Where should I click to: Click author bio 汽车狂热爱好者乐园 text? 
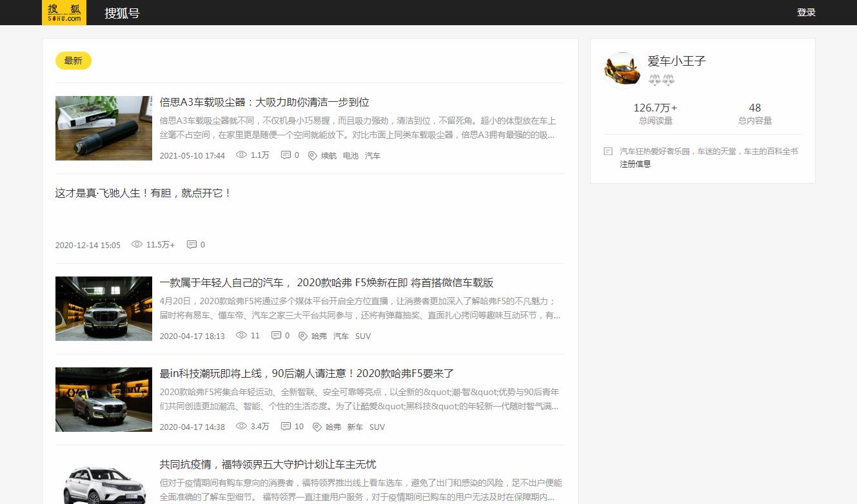pyautogui.click(x=709, y=151)
